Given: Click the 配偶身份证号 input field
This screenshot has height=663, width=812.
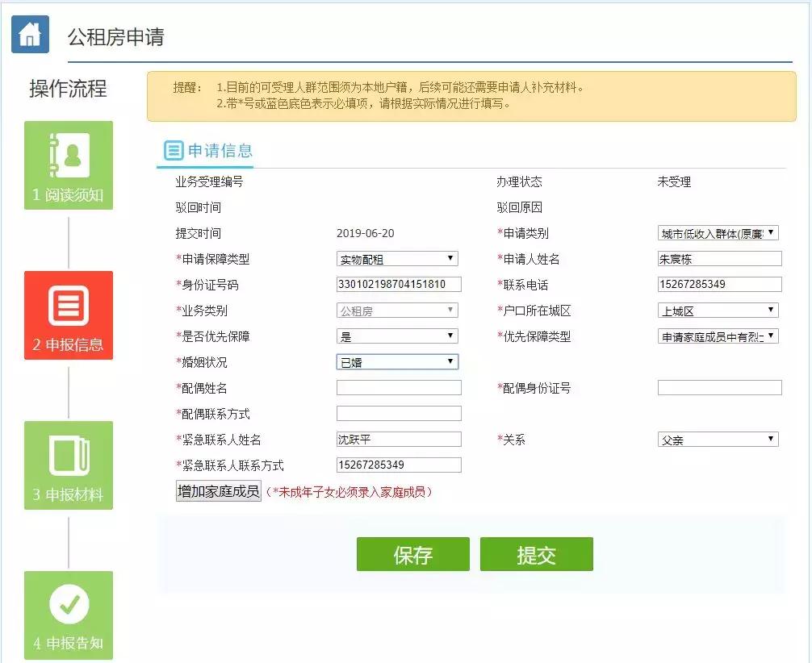Looking at the screenshot, I should tap(718, 387).
